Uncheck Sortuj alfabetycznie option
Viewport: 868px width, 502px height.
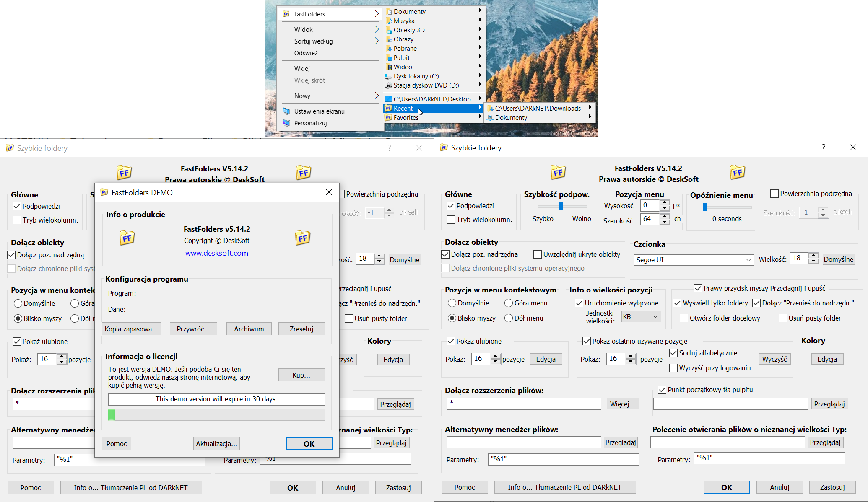pyautogui.click(x=673, y=353)
